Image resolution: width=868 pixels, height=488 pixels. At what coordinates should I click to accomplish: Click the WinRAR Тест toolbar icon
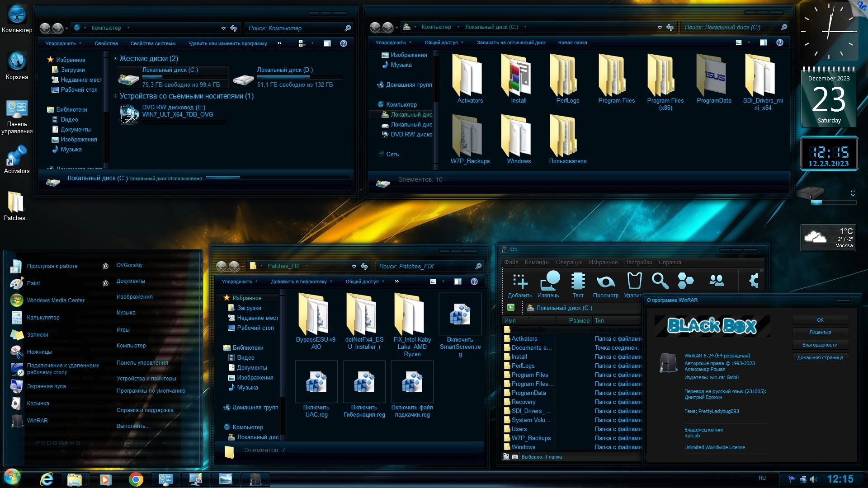pos(578,282)
